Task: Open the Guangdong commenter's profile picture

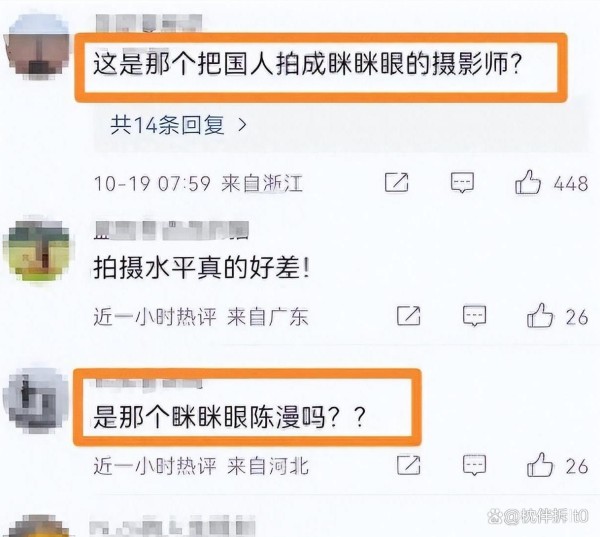Action: pos(38,253)
